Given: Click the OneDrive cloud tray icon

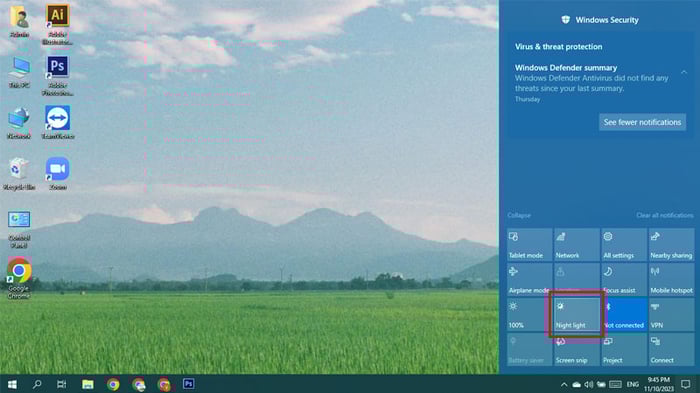Looking at the screenshot, I should 577,385.
